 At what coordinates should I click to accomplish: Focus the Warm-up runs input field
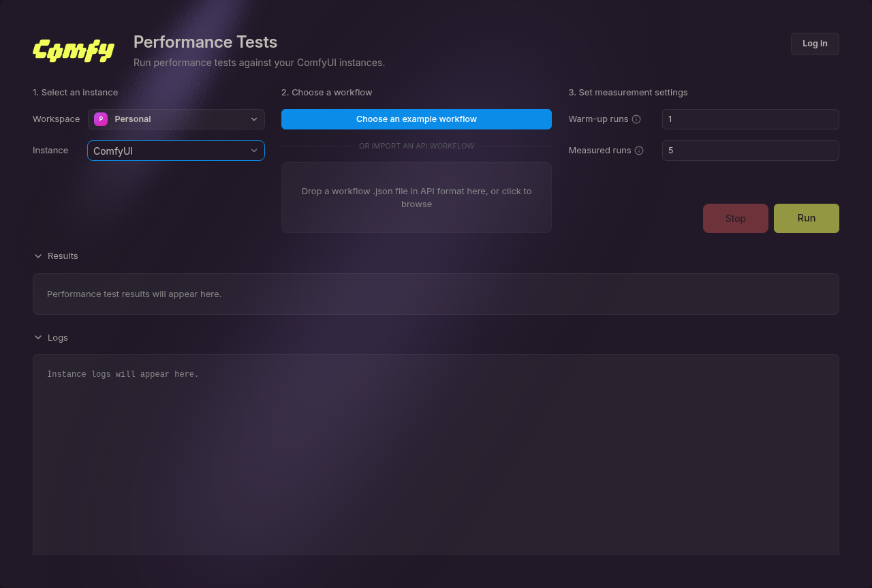click(751, 119)
